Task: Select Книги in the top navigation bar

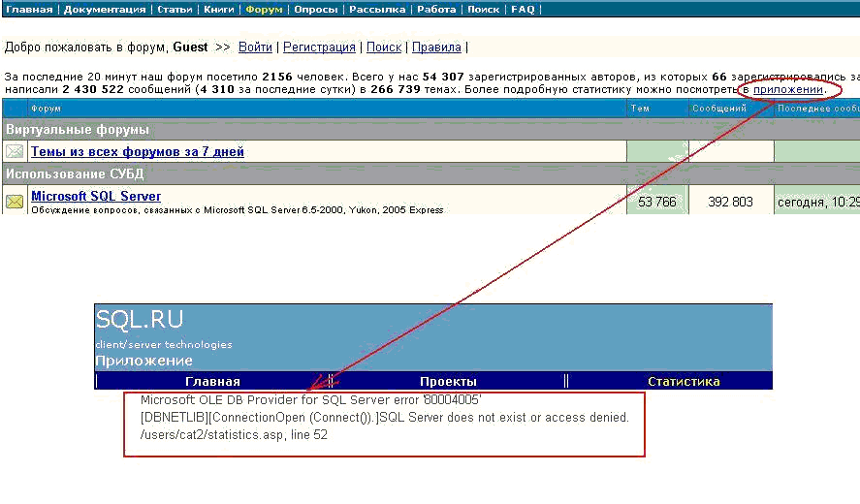Action: (x=220, y=10)
